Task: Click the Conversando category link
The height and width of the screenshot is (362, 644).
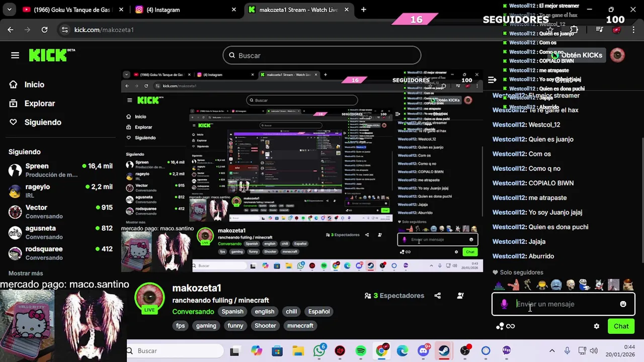Action: [x=193, y=312]
